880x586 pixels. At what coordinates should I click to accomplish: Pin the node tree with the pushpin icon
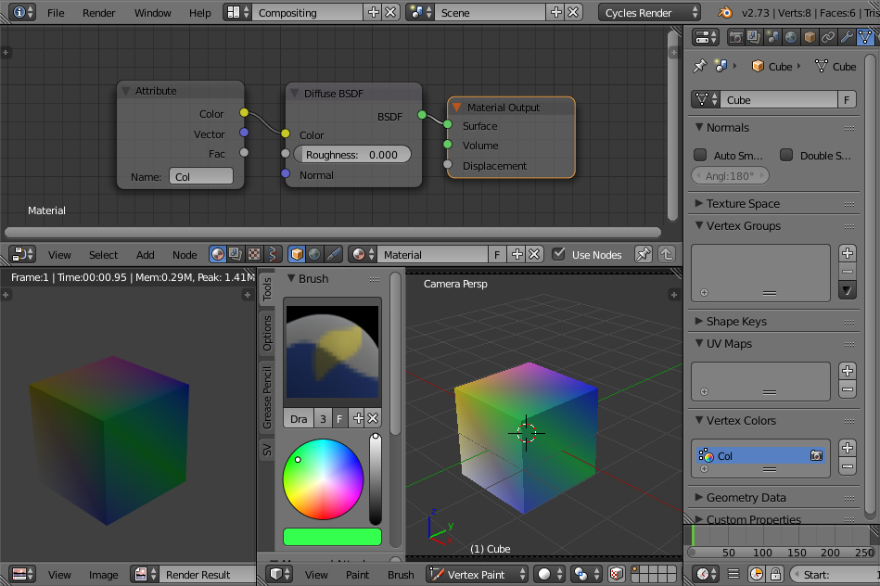pos(643,255)
